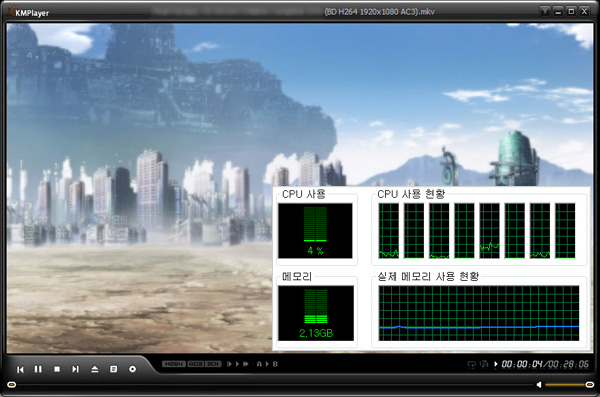Stop the video playback
600x397 pixels.
tap(57, 369)
